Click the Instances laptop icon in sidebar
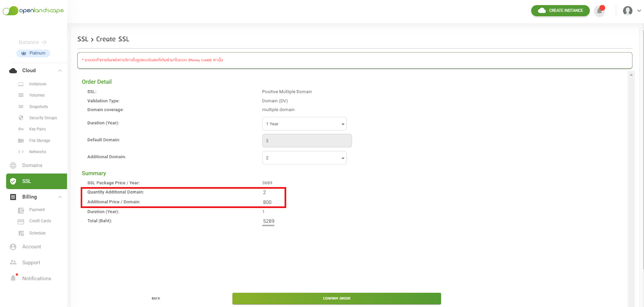 21,84
